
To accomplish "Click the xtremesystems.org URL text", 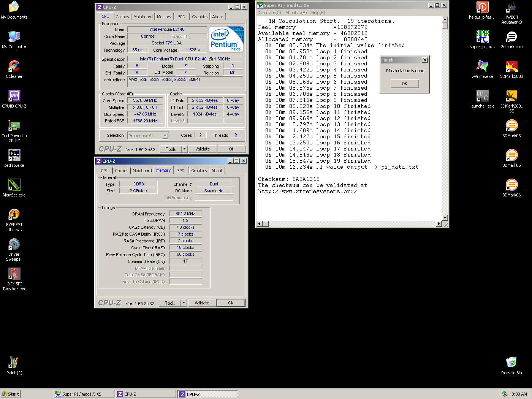I will pyautogui.click(x=307, y=192).
